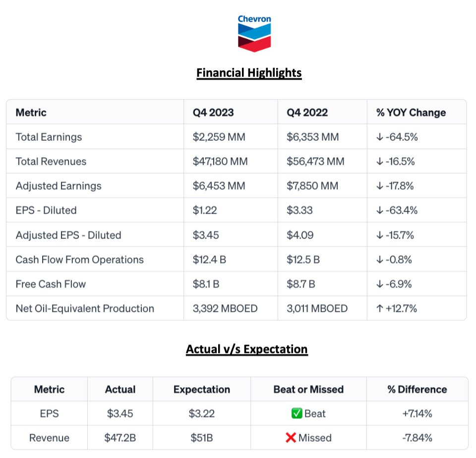Click the % YOY Change column header
This screenshot has width=476, height=458.
[411, 113]
